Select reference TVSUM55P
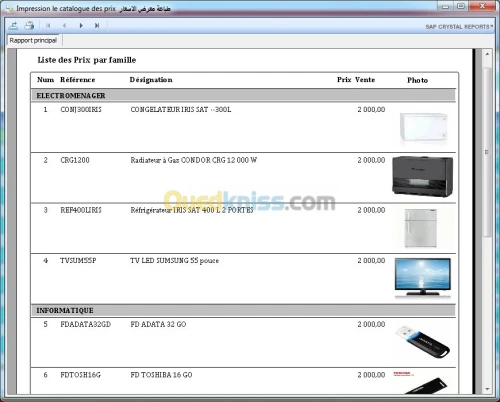 (x=78, y=261)
